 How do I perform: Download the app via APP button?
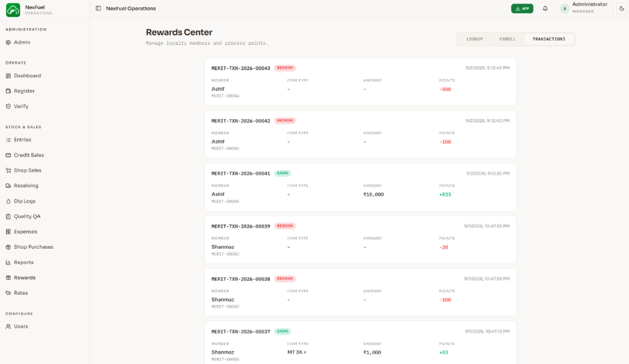click(x=522, y=9)
